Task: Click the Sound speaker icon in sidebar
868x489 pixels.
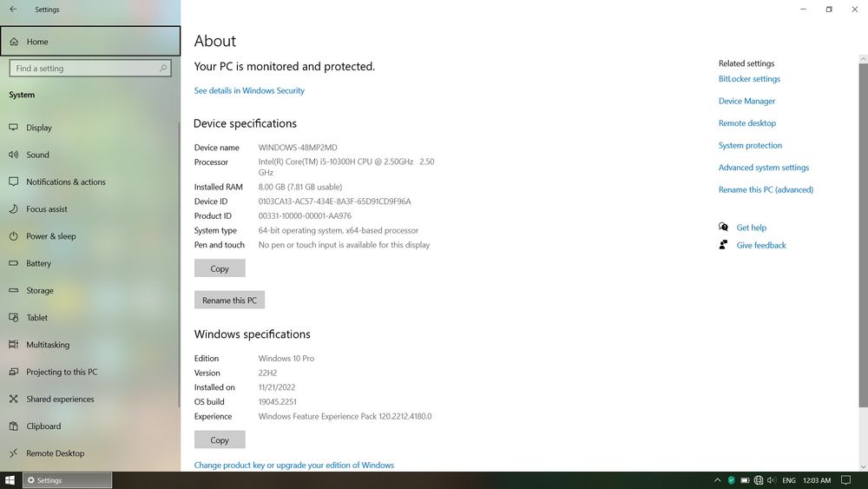Action: pos(14,155)
